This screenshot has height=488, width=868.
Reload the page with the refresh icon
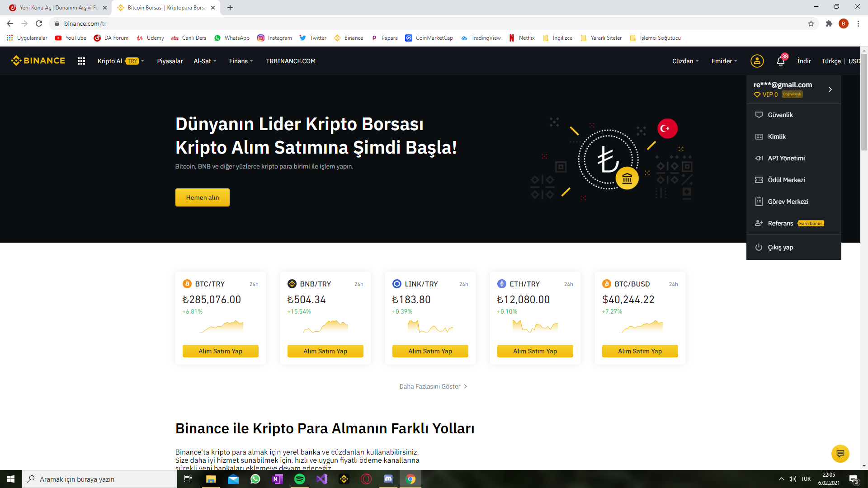pos(39,23)
